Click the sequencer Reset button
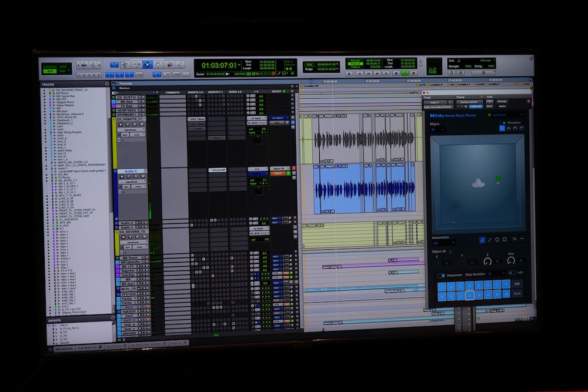 point(517,293)
